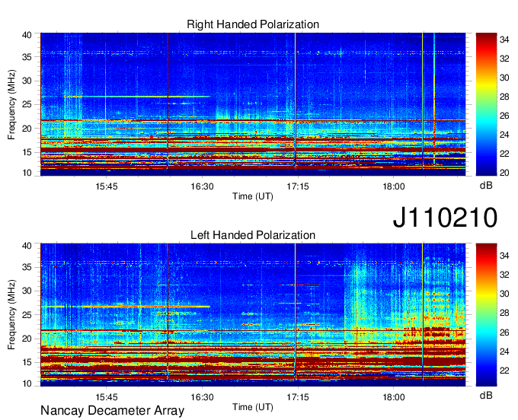
Task: Click the 20 MHz tick of Right Handed plot
Action: pyautogui.click(x=27, y=129)
